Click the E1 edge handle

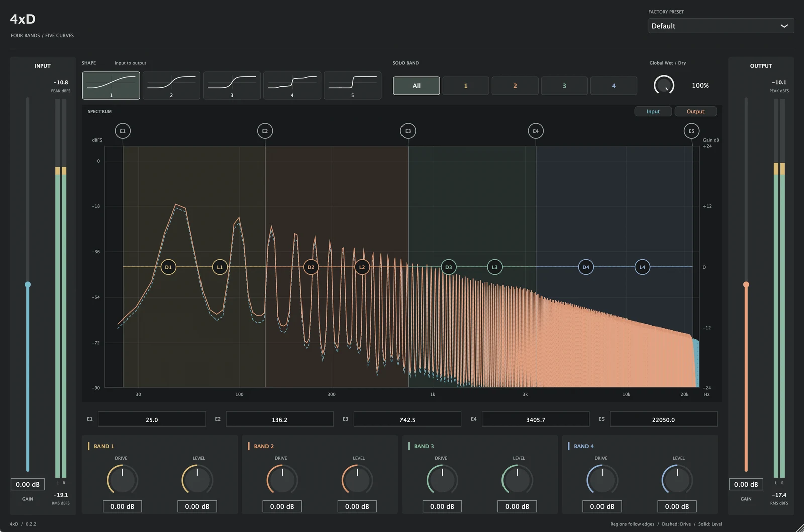pos(123,131)
